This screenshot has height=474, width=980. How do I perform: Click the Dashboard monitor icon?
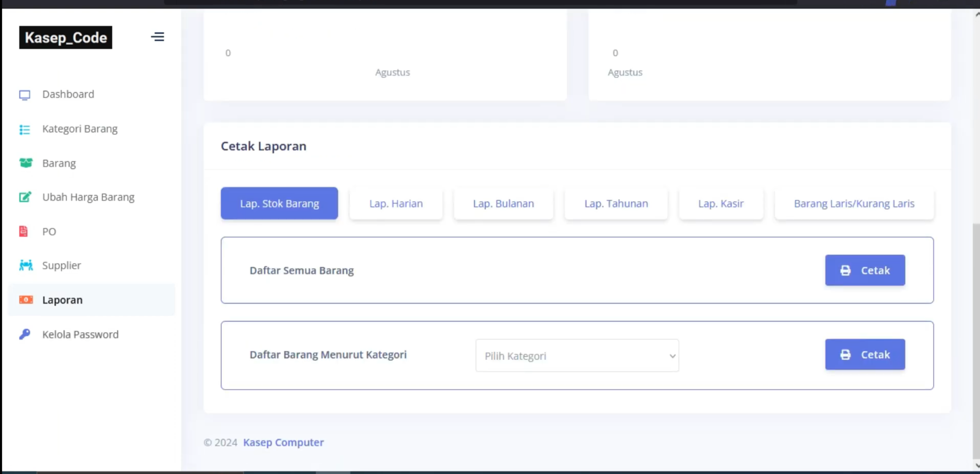25,95
